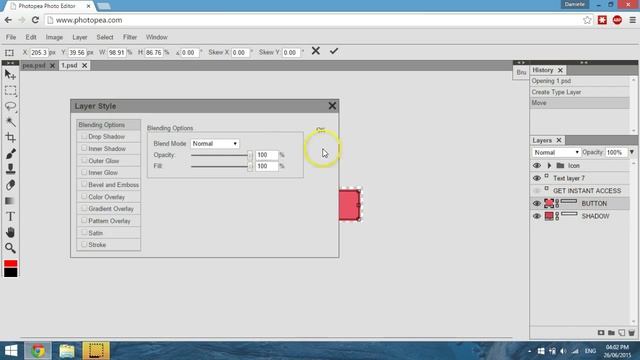The height and width of the screenshot is (360, 640).
Task: Select Blending Options in Layer Style
Action: [109, 125]
